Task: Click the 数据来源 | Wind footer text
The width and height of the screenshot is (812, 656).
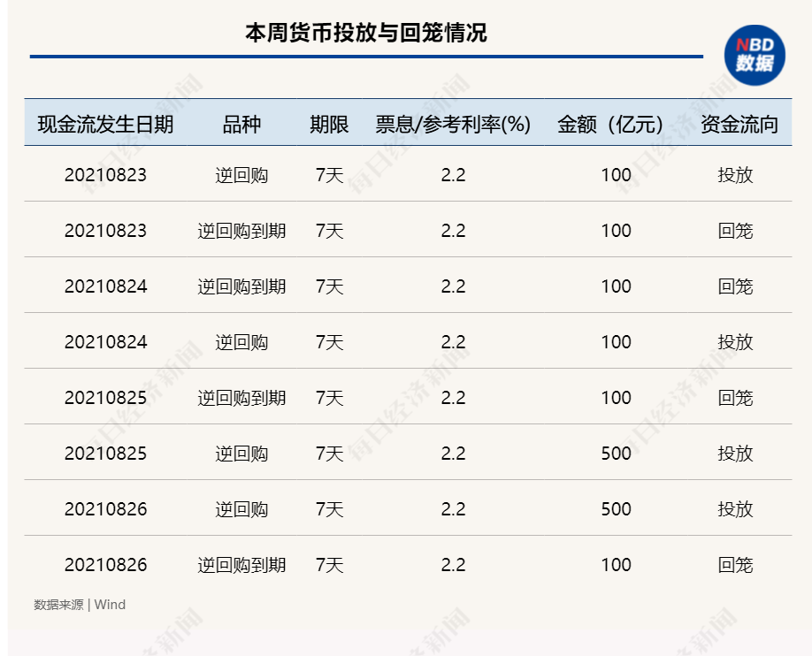Action: point(80,605)
